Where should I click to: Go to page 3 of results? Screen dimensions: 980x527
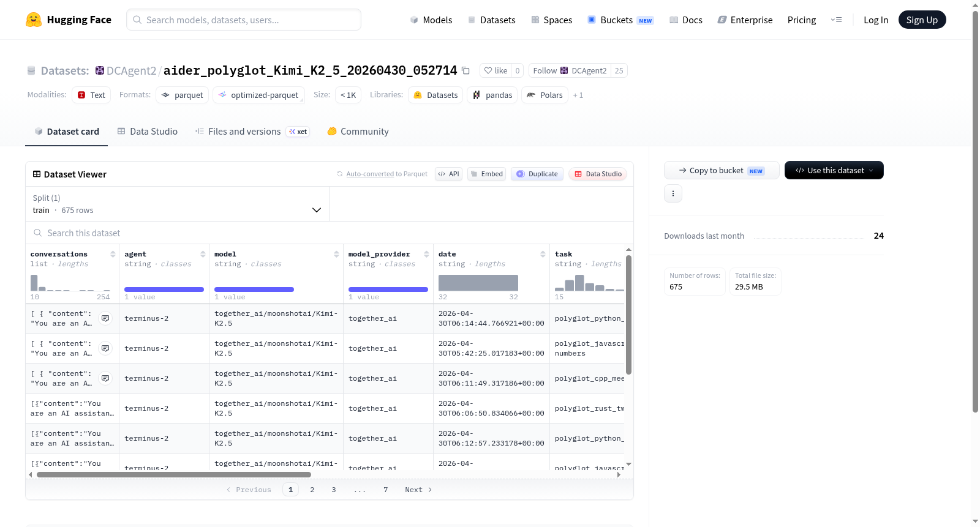334,490
